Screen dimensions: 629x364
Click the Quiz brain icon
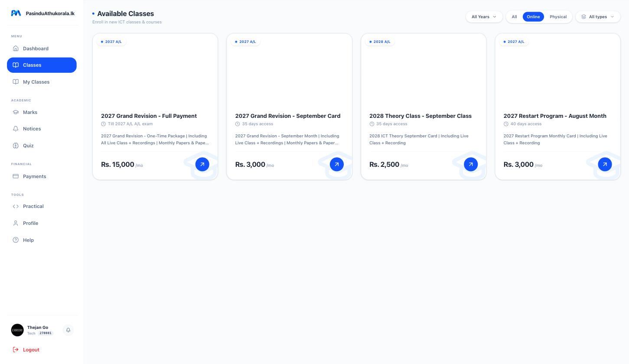tap(16, 146)
